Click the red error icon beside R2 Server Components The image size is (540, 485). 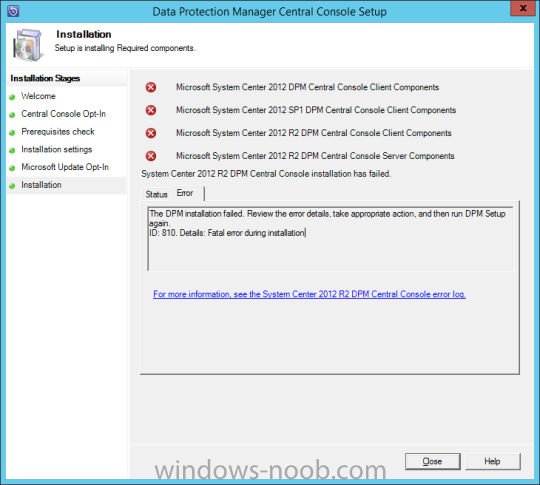pyautogui.click(x=150, y=156)
